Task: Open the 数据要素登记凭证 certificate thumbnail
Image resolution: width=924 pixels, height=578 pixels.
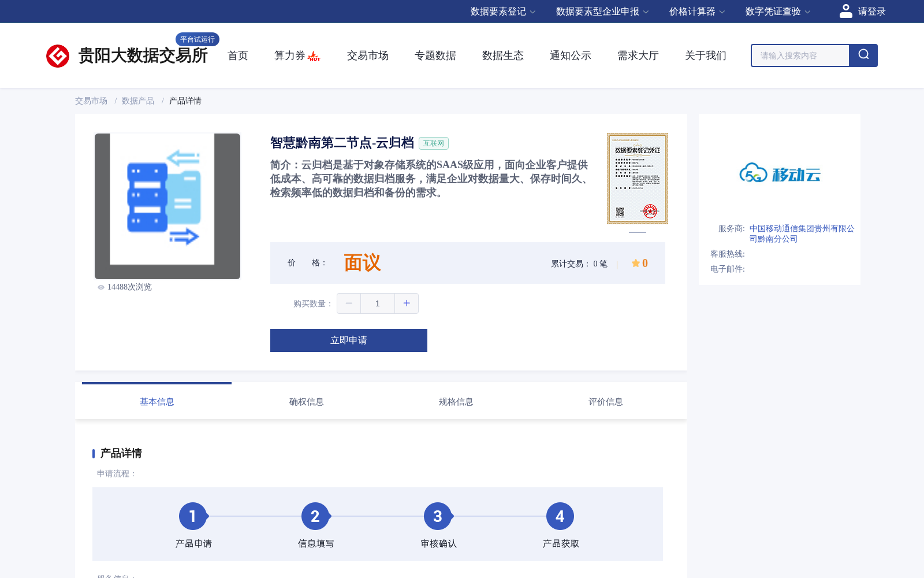Action: (x=638, y=179)
